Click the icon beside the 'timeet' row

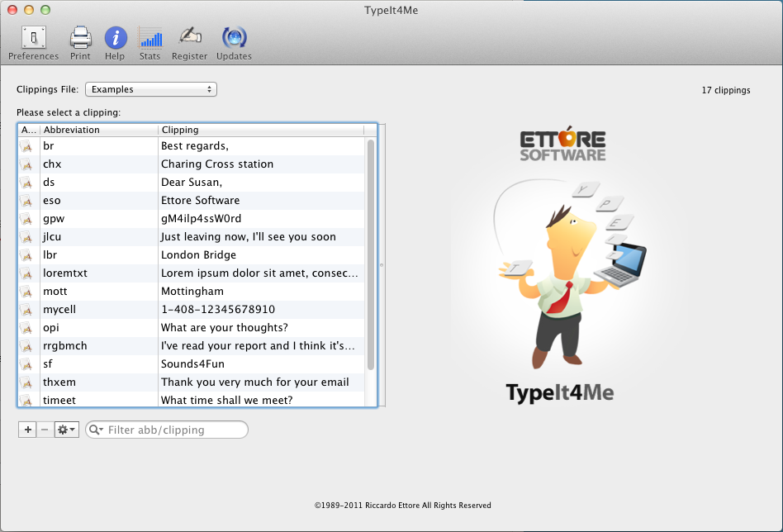pos(26,401)
